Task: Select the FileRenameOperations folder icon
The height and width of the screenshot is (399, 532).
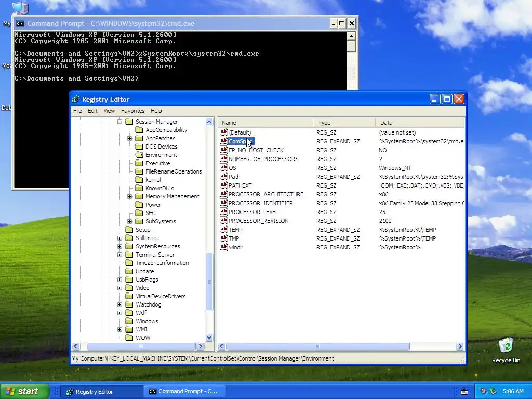Action: [139, 171]
